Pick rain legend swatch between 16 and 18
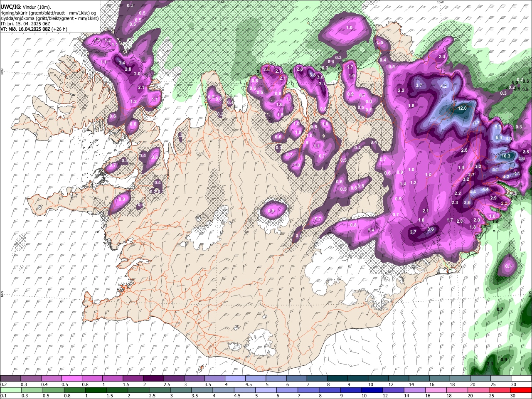This screenshot has height=399, width=532. point(437,390)
